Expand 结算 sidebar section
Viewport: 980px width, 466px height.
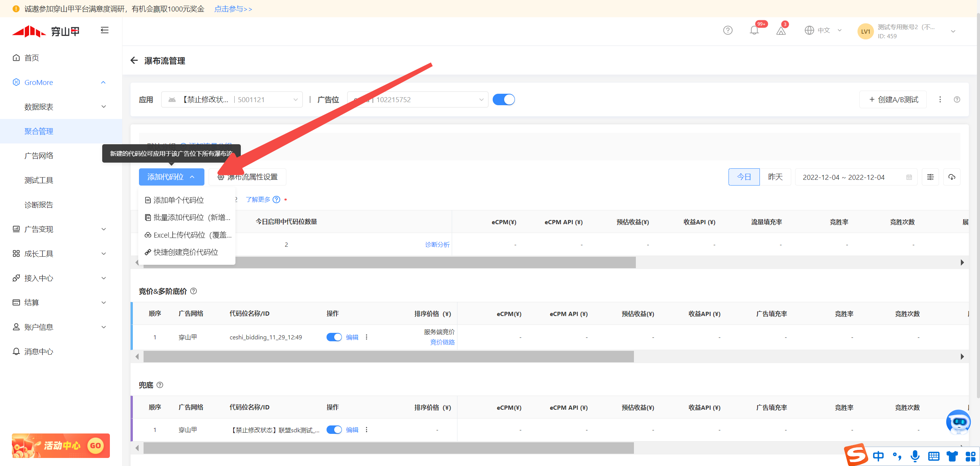click(103, 303)
